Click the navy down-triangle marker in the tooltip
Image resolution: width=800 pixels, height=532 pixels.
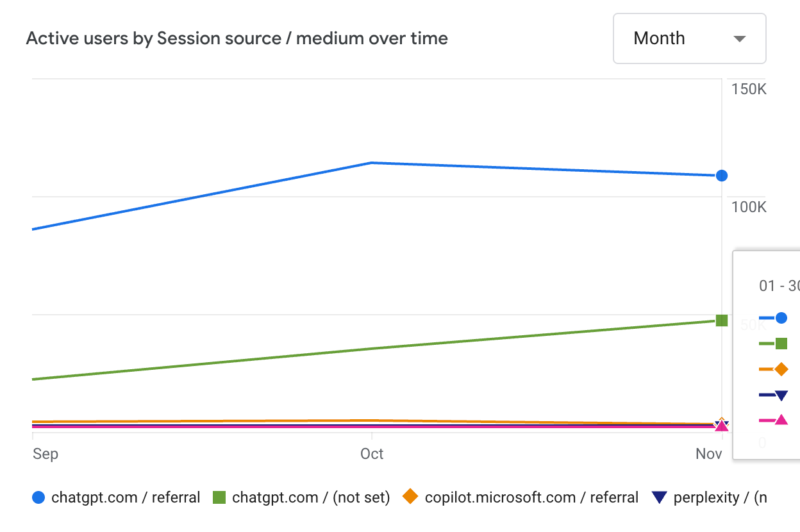point(781,395)
